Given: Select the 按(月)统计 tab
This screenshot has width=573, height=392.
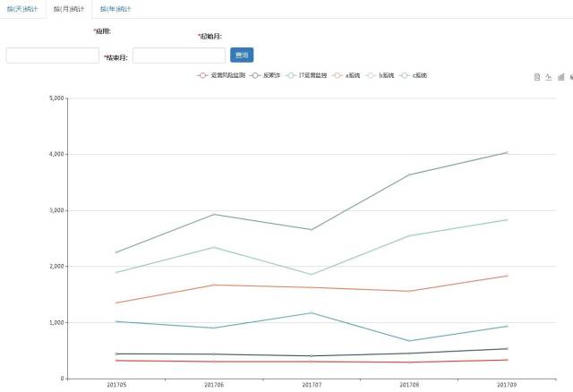Looking at the screenshot, I should [x=69, y=9].
